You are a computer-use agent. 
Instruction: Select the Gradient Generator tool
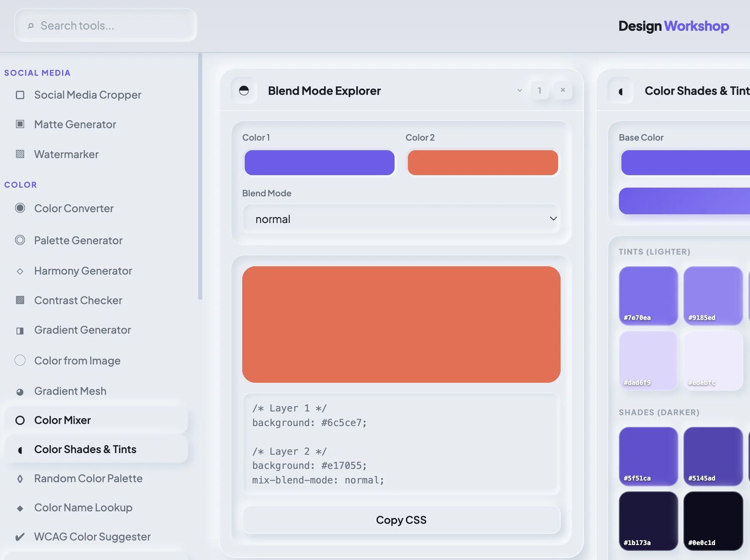point(82,330)
